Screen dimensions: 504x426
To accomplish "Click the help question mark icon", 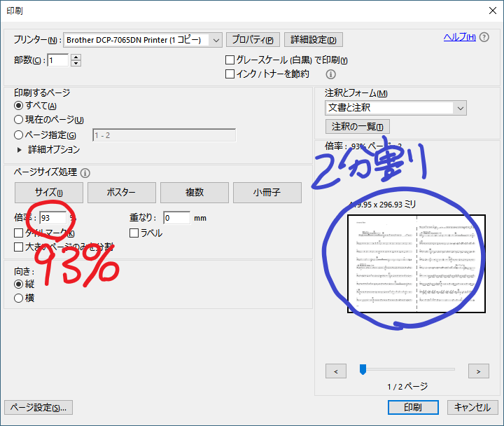I will 484,37.
